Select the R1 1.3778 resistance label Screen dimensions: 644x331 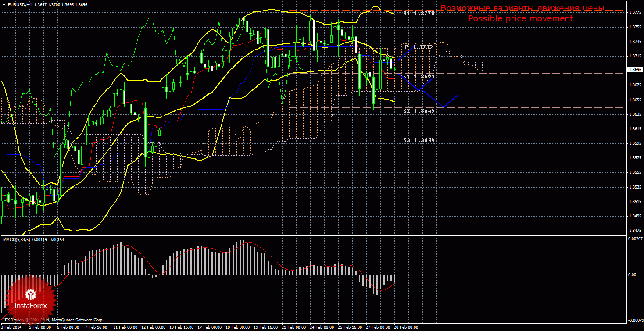click(x=419, y=14)
